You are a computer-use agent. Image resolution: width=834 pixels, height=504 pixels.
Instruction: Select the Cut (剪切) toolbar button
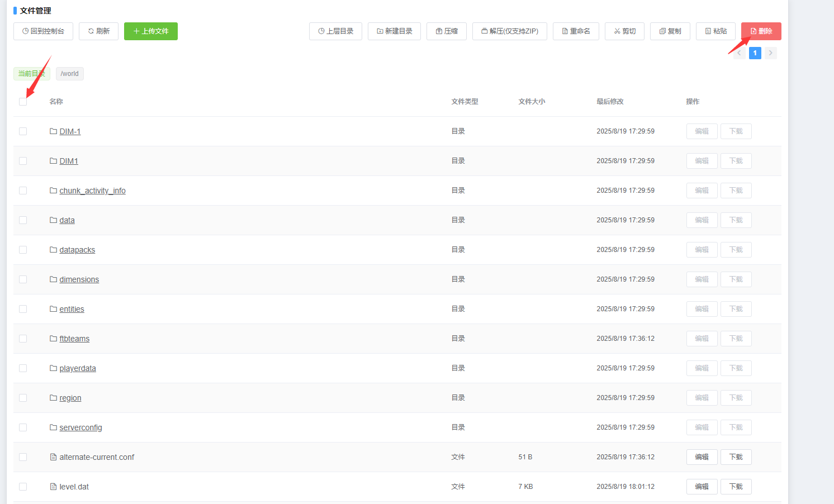[624, 31]
